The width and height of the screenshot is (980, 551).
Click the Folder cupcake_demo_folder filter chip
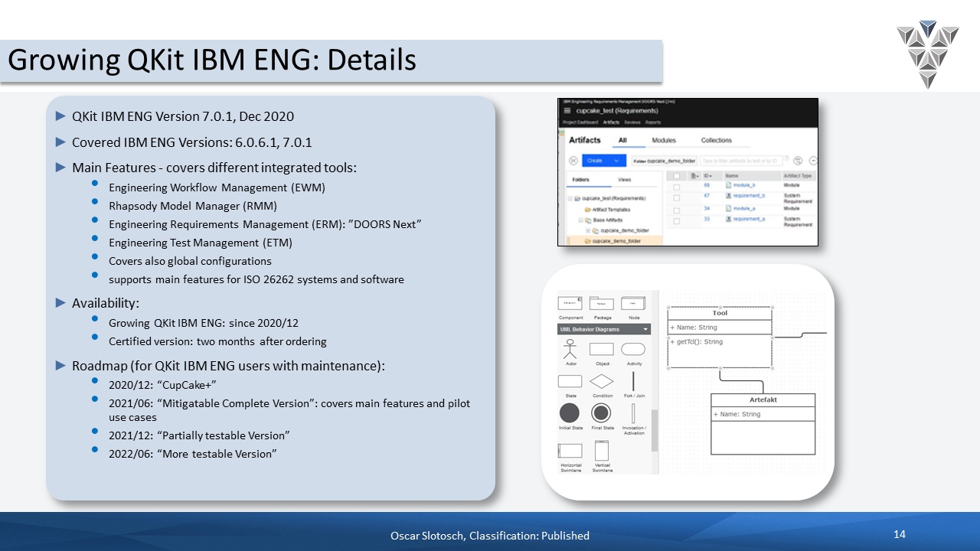pos(664,161)
